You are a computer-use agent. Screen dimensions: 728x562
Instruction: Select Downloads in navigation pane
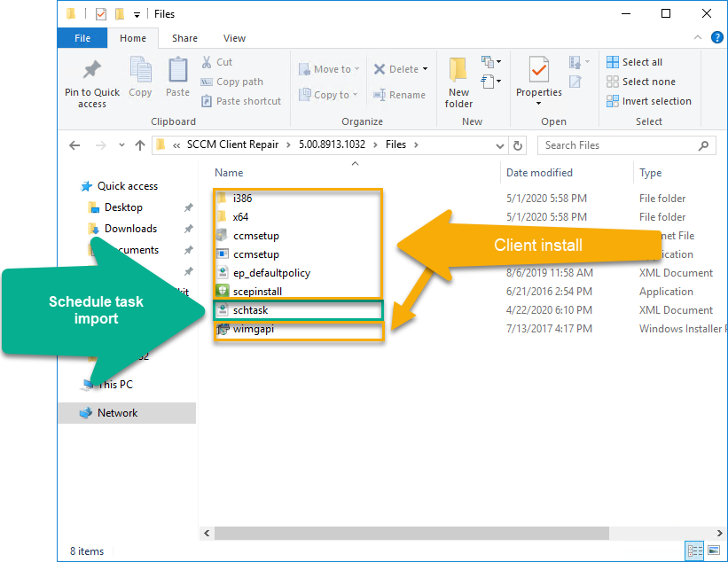tap(130, 229)
